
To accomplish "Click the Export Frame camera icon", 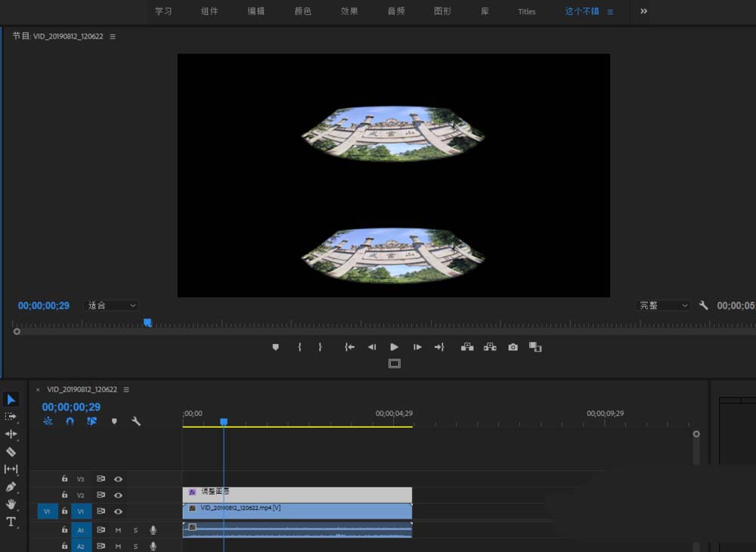I will [513, 347].
